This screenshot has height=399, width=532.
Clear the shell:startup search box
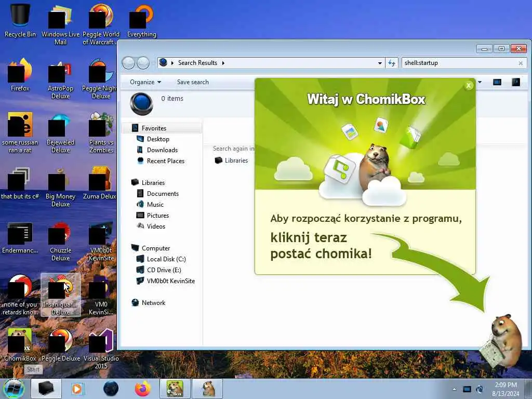point(521,63)
